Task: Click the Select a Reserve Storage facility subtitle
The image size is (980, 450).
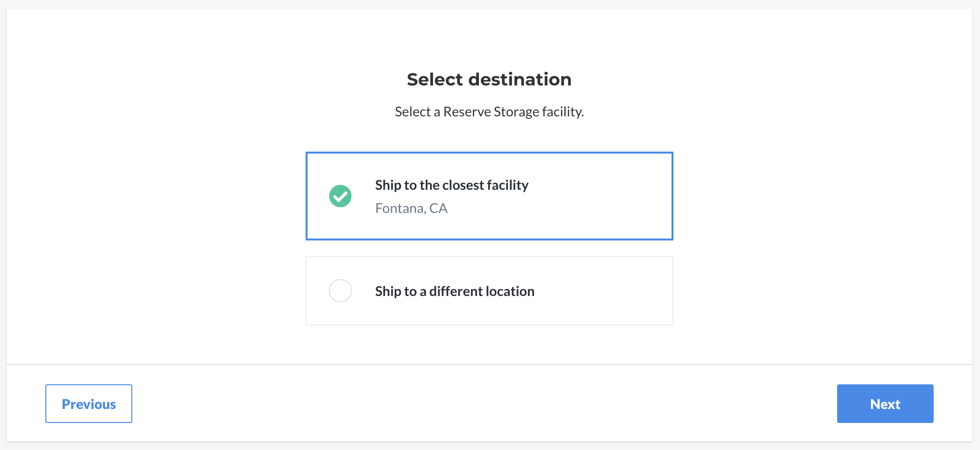Action: [489, 112]
